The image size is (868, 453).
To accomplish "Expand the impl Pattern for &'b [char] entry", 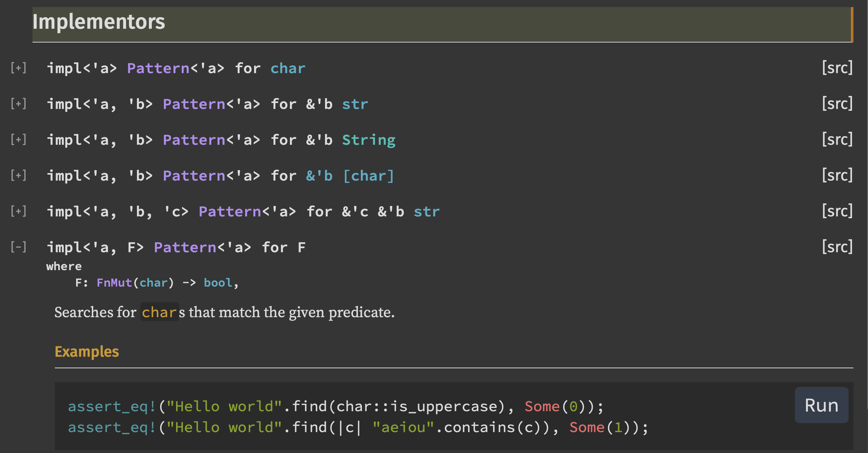I will pos(19,175).
